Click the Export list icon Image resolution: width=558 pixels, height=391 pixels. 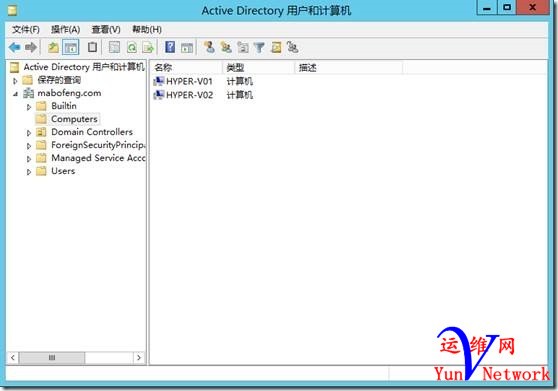pos(148,47)
